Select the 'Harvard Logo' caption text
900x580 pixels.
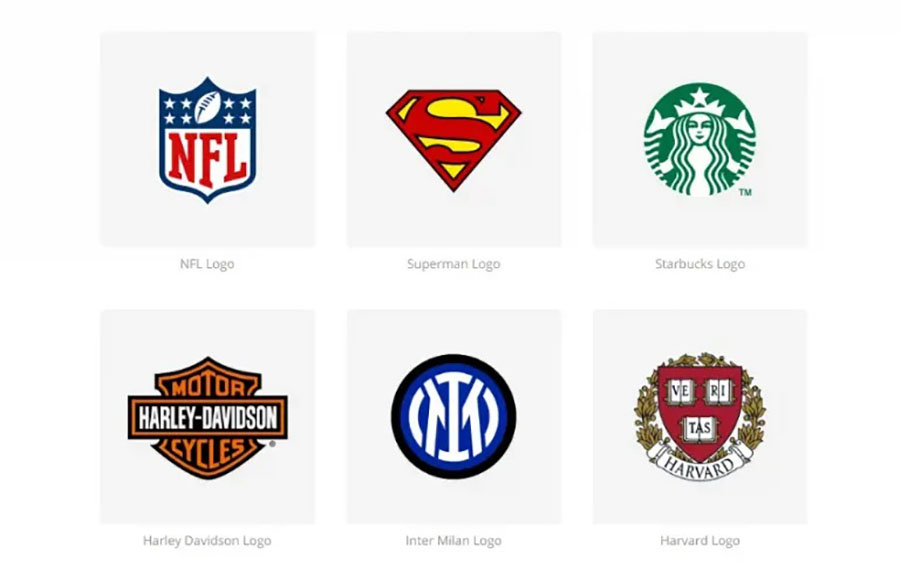(700, 541)
